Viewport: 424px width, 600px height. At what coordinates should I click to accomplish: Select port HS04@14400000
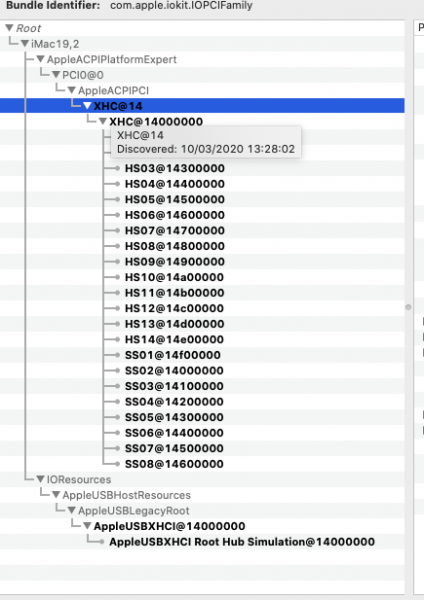(x=175, y=184)
